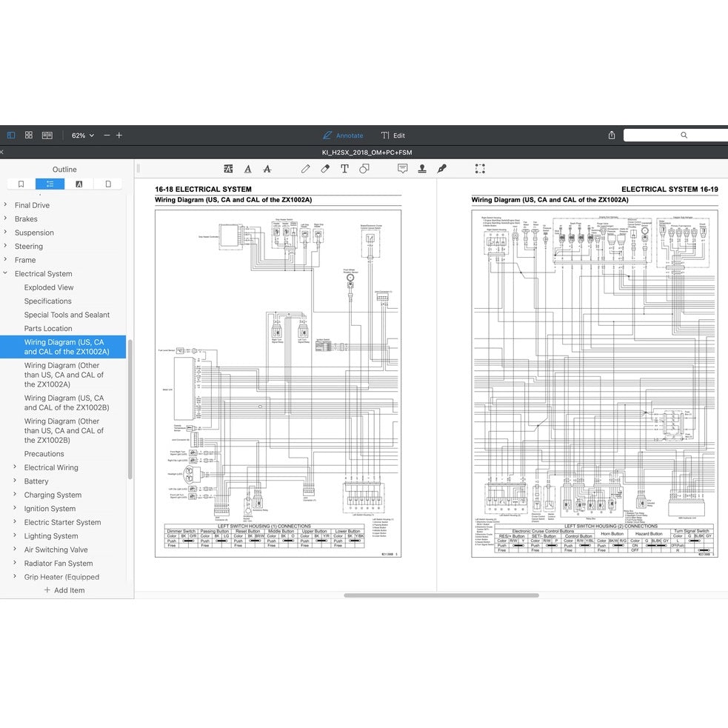
Task: Activate the rectangular selection tool
Action: coord(480,169)
